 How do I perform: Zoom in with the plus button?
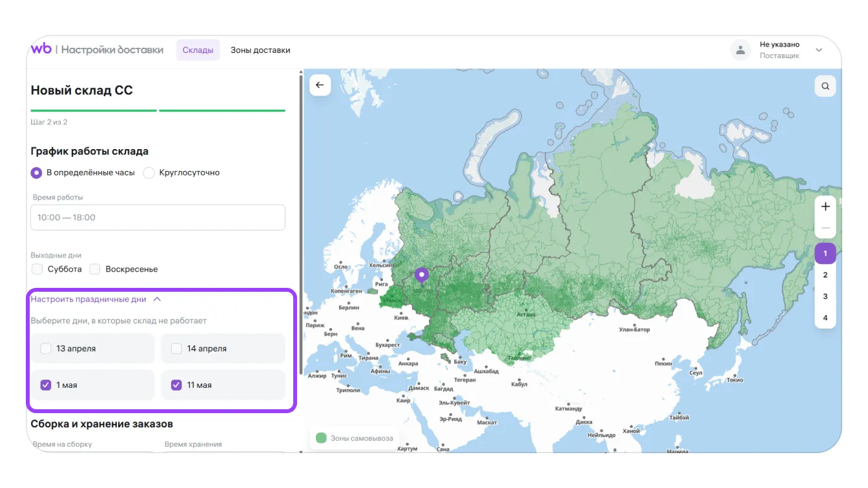coord(825,207)
